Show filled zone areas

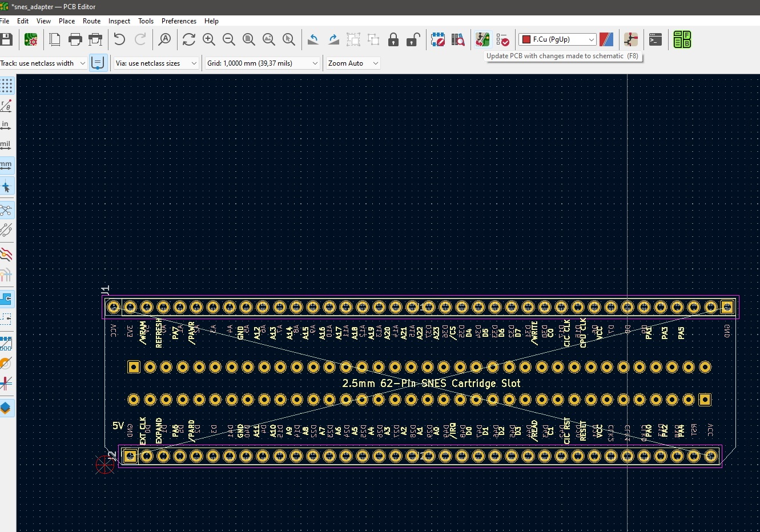click(6, 299)
